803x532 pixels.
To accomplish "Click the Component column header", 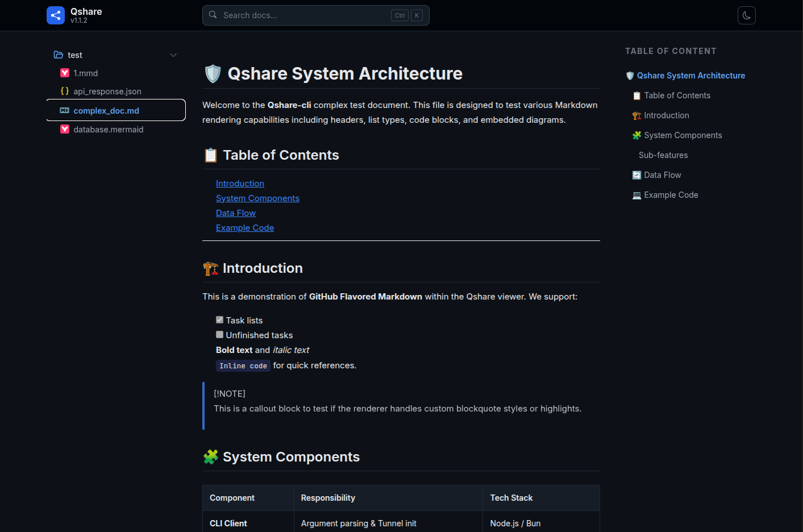I will [248, 498].
